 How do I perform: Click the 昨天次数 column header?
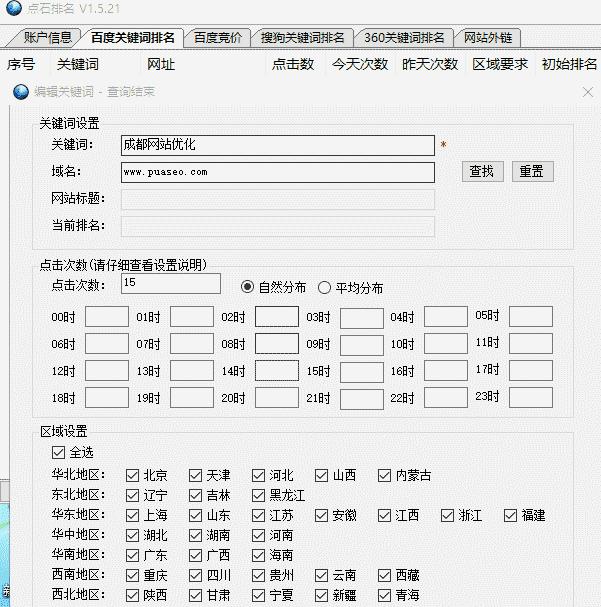click(x=430, y=64)
